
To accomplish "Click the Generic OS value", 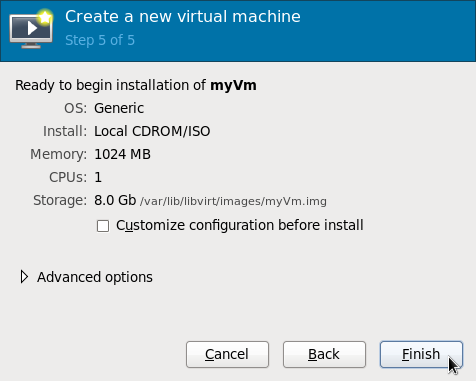I will click(x=119, y=108).
